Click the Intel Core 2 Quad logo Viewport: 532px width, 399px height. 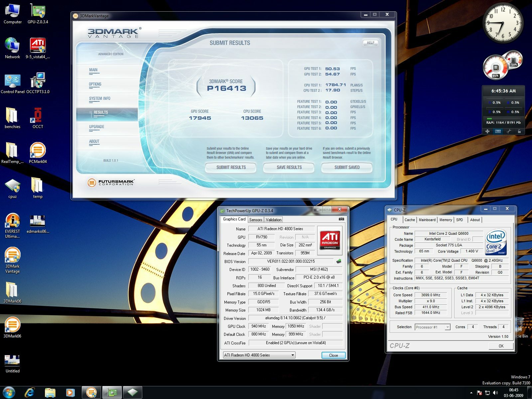pyautogui.click(x=496, y=243)
